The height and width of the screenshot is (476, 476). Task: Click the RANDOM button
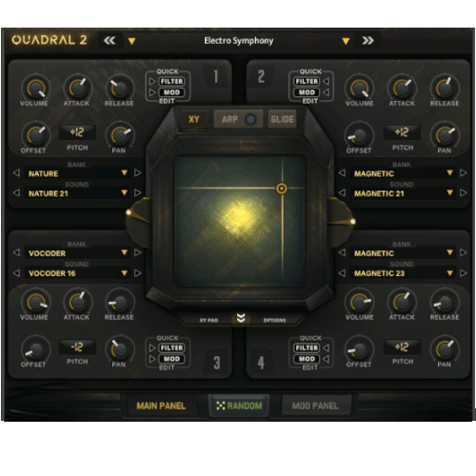(239, 406)
